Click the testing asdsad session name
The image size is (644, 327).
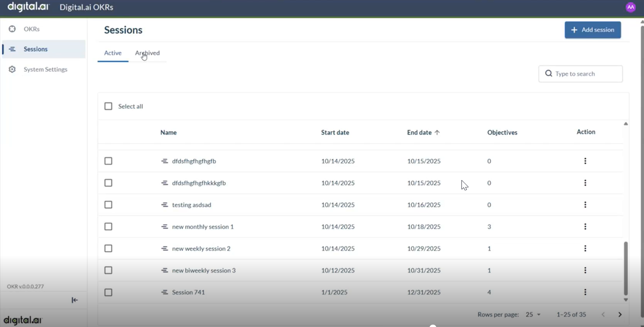[191, 205]
